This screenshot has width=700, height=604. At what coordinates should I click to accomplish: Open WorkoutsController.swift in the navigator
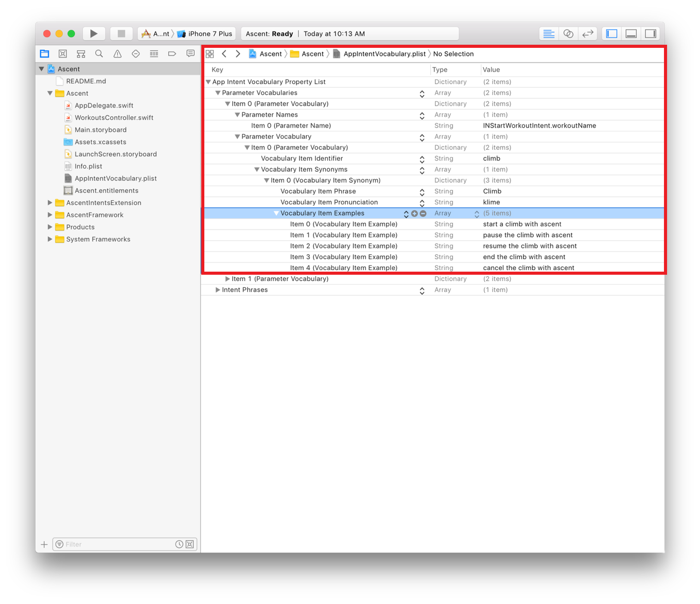click(114, 118)
